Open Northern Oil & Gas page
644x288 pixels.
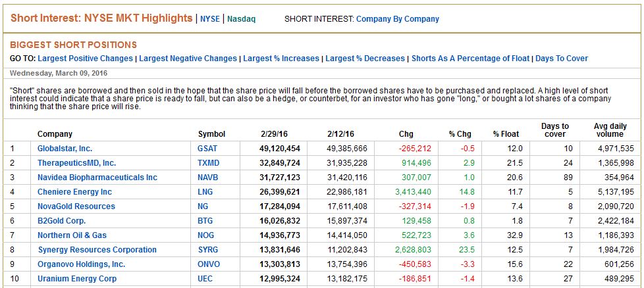tap(72, 235)
